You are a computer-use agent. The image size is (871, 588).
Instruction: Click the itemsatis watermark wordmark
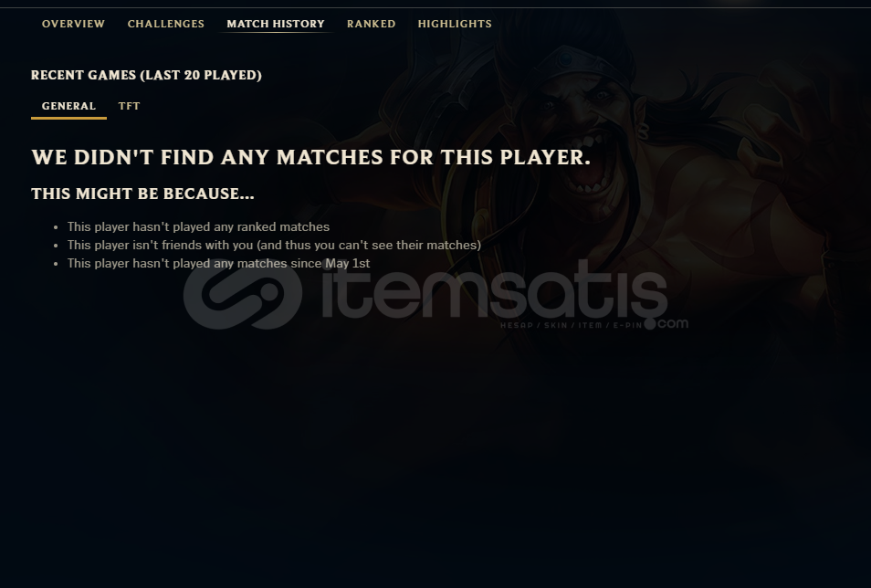494,289
